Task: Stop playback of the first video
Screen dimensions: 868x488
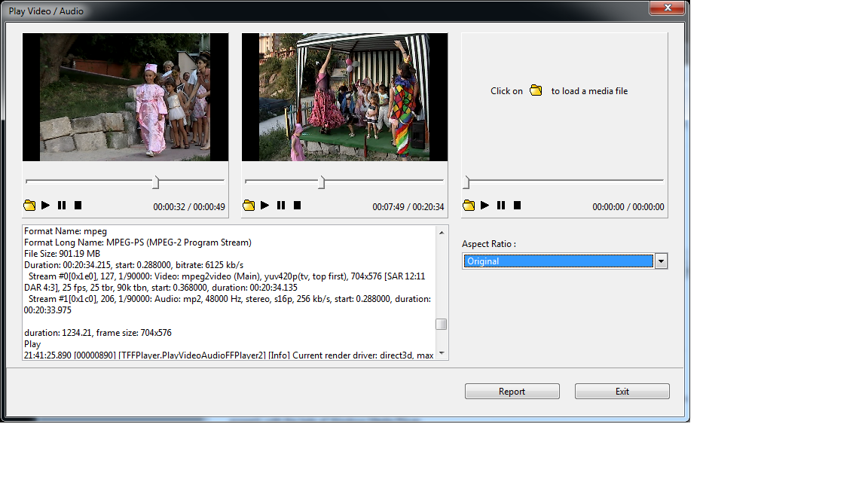Action: (x=78, y=205)
